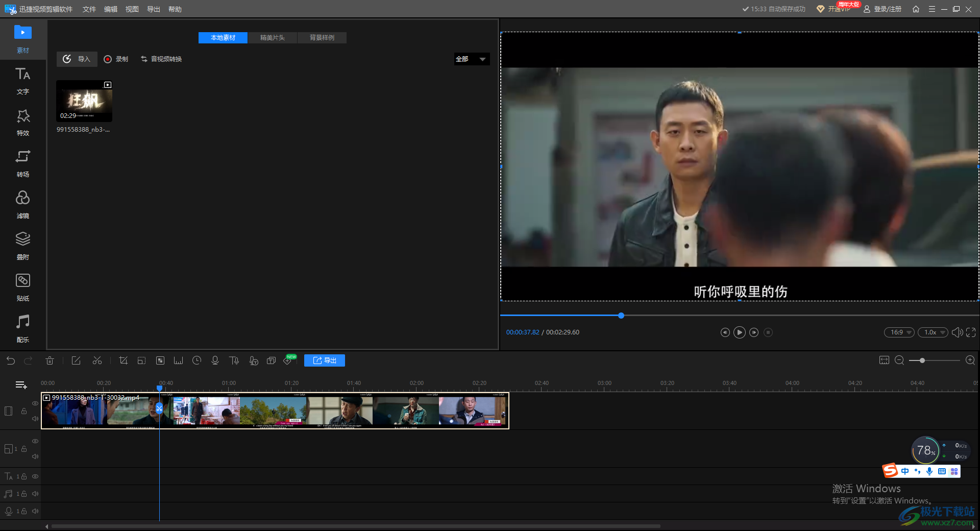The height and width of the screenshot is (531, 980).
Task: Zoom out the timeline with minus magnifier
Action: click(x=899, y=360)
